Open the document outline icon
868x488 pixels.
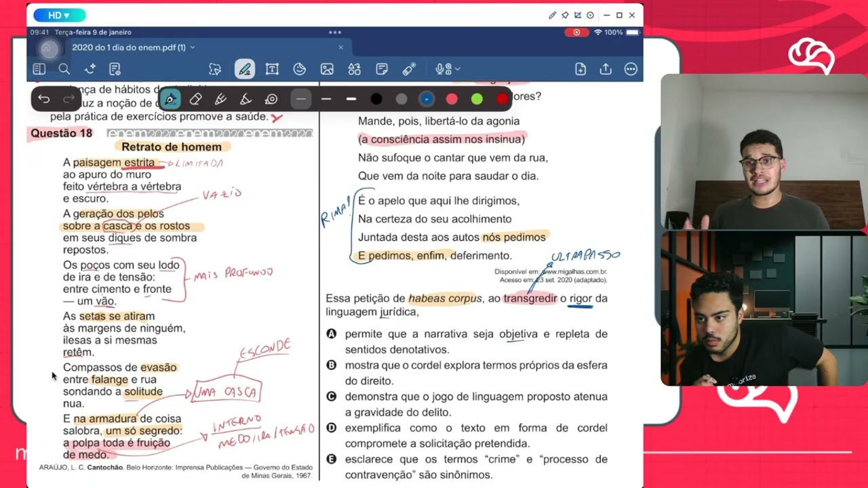115,69
